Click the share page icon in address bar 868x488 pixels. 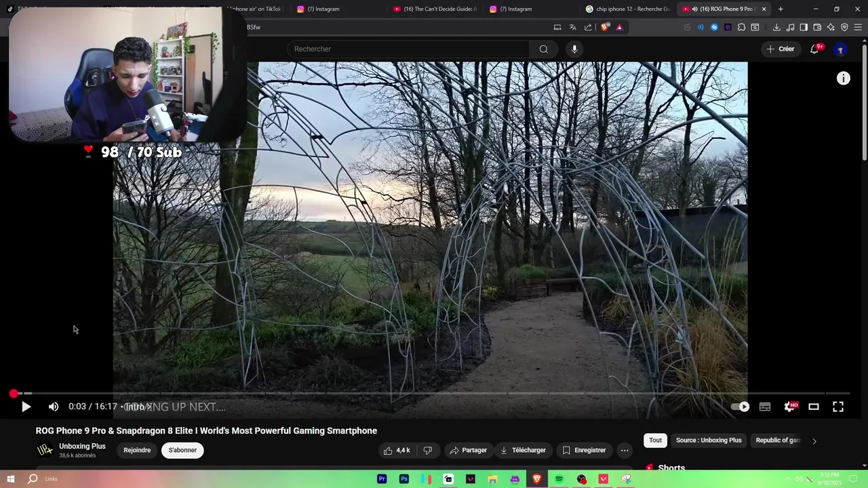588,27
